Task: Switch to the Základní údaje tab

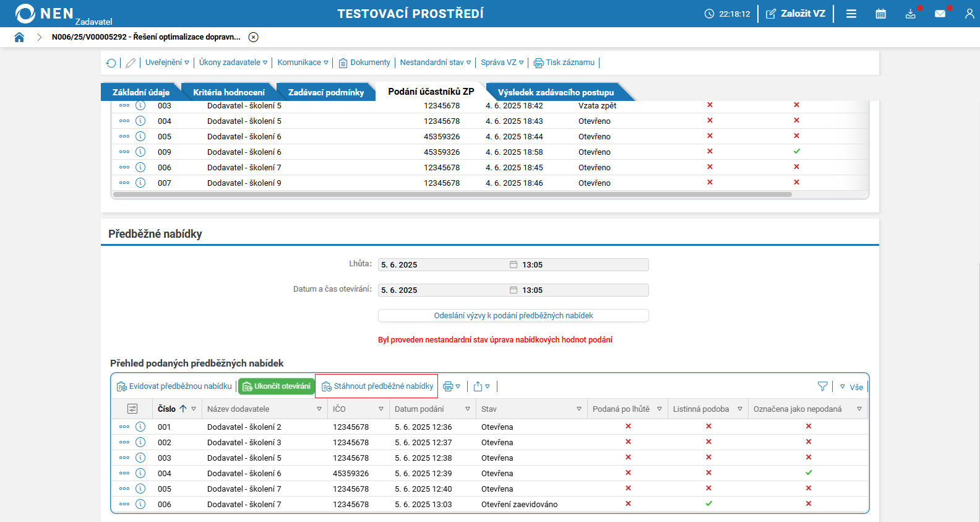Action: point(141,92)
